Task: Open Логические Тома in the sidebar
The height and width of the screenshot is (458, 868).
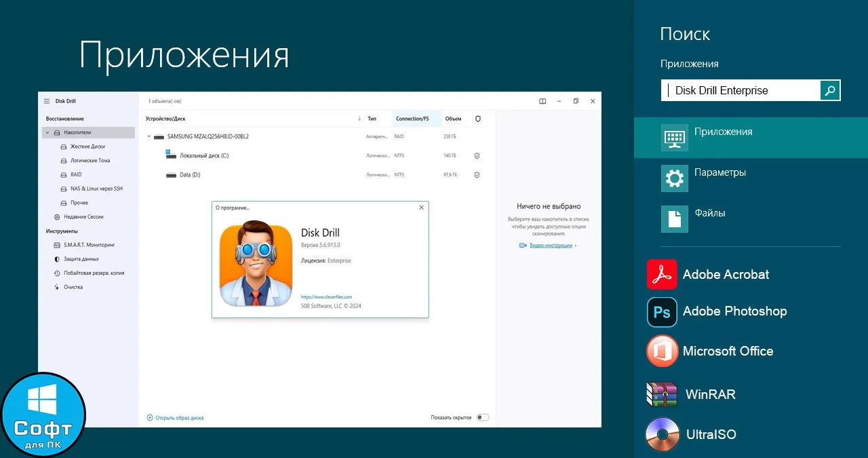Action: [90, 161]
